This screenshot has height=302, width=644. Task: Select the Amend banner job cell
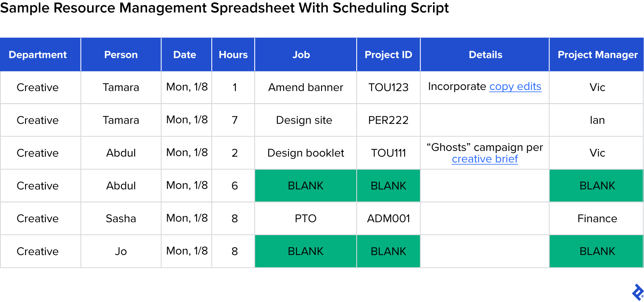tap(305, 87)
